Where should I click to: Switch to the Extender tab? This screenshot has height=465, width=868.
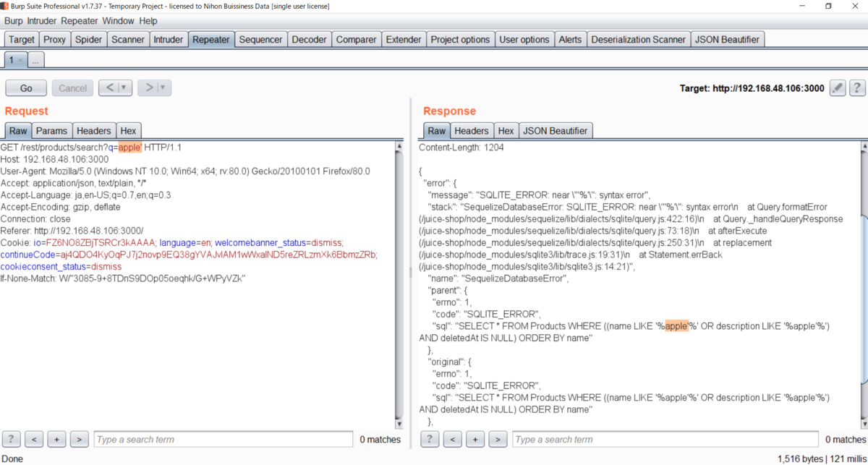click(404, 40)
